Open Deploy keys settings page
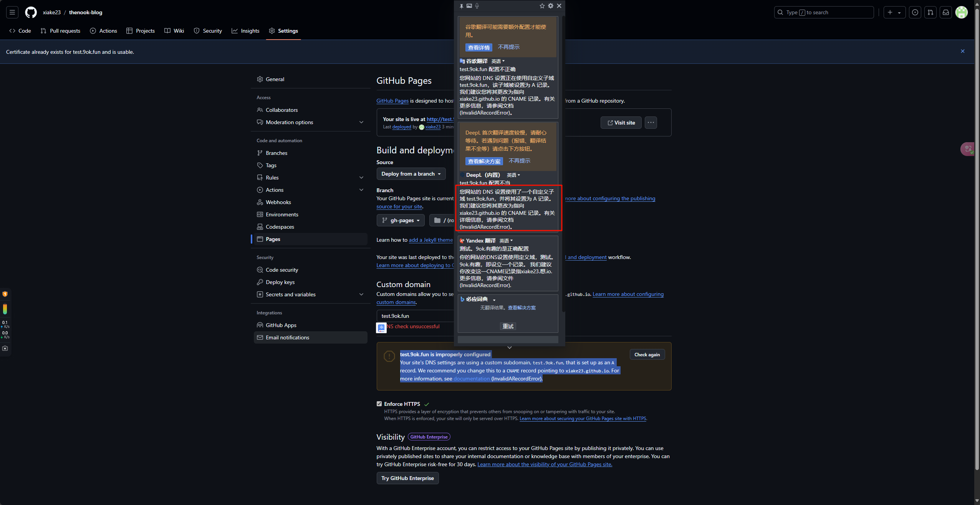 (x=310, y=282)
